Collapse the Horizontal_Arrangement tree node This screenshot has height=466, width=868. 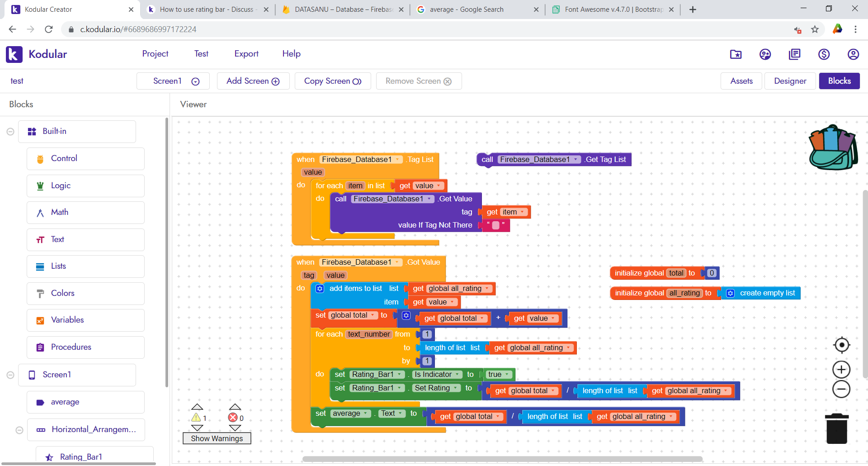(x=19, y=430)
